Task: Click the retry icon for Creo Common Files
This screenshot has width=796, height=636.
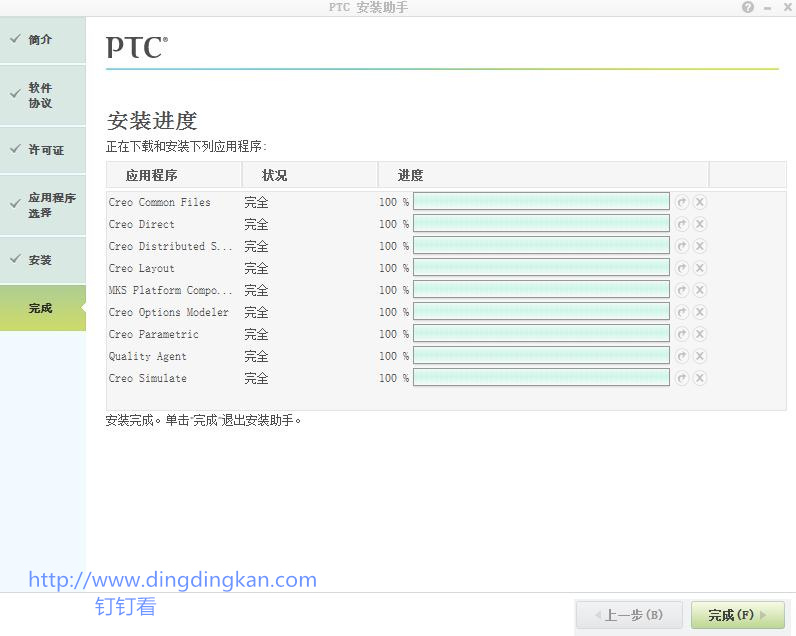Action: 682,202
